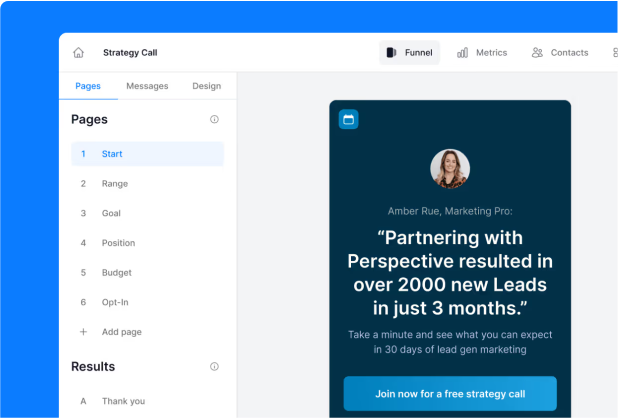Select page 1 Start
The height and width of the screenshot is (418, 618).
click(147, 154)
